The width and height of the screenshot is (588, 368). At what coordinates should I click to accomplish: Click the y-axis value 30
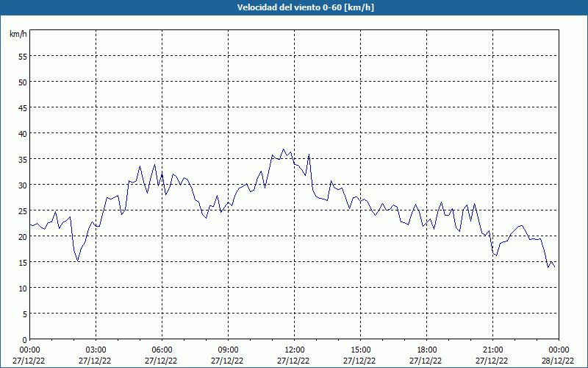[x=23, y=185]
